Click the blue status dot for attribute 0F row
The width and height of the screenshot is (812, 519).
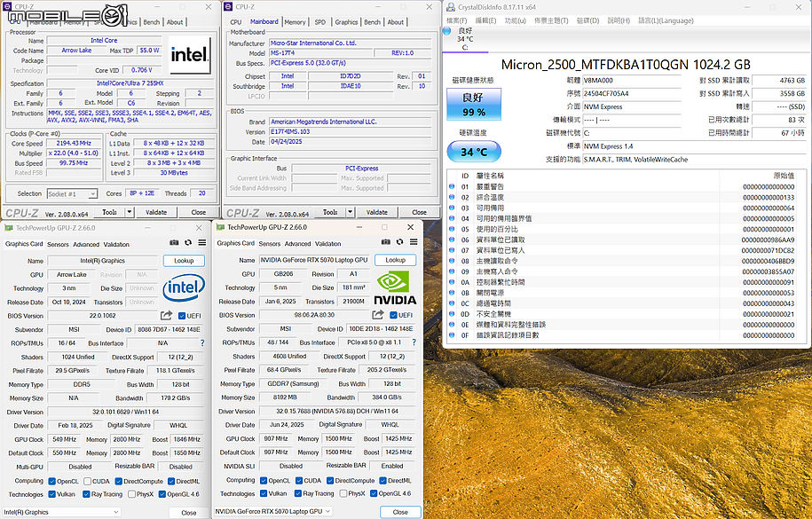tap(452, 335)
